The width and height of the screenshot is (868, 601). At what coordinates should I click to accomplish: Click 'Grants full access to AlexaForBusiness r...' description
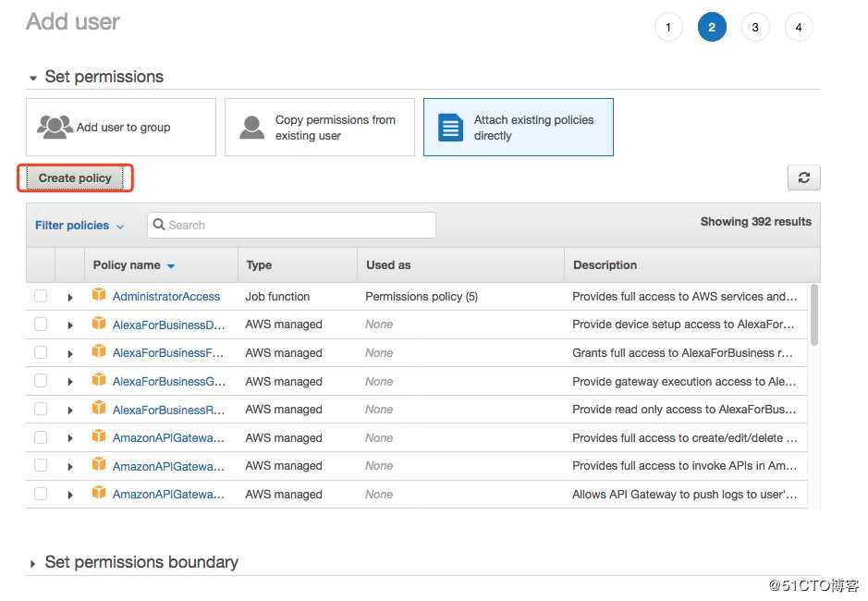click(682, 353)
